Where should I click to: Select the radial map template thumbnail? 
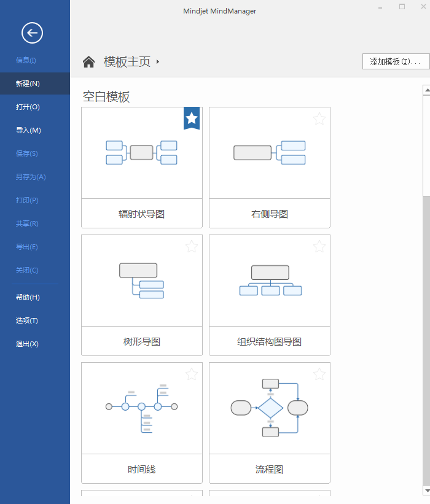point(141,153)
